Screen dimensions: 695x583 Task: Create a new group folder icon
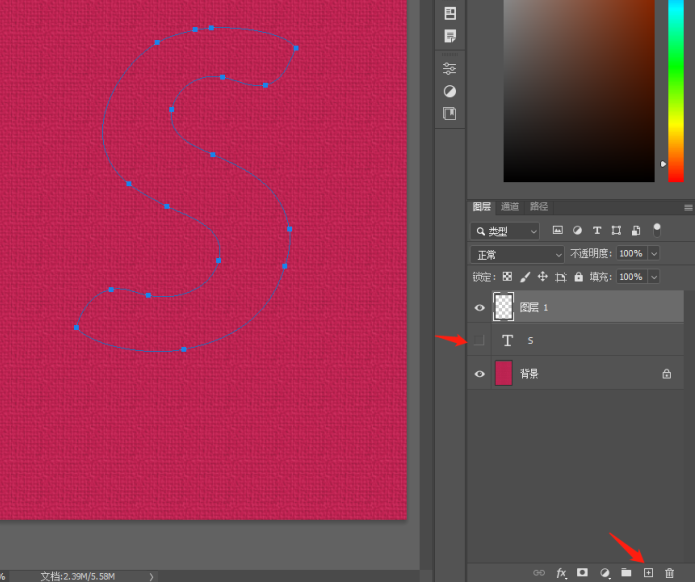coord(626,572)
